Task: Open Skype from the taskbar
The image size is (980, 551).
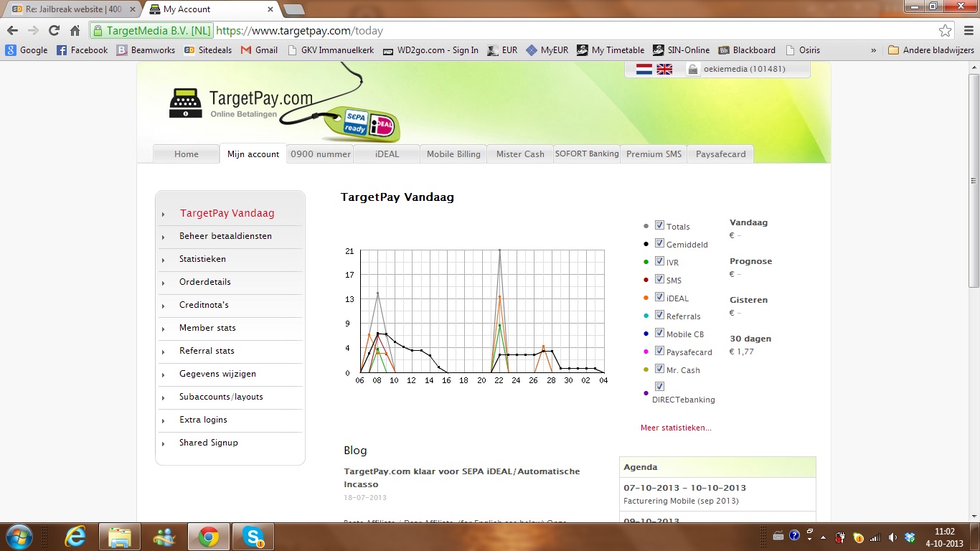Action: (252, 537)
